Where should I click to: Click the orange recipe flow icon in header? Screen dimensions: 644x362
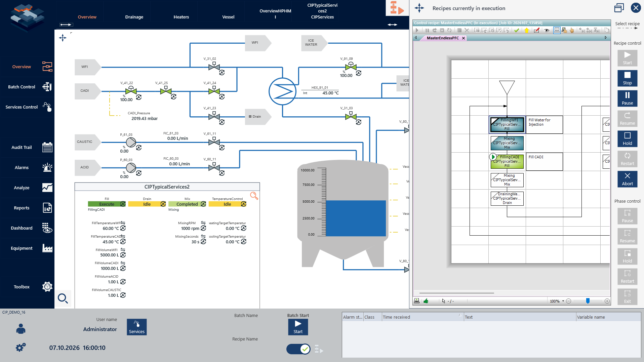[x=397, y=8]
